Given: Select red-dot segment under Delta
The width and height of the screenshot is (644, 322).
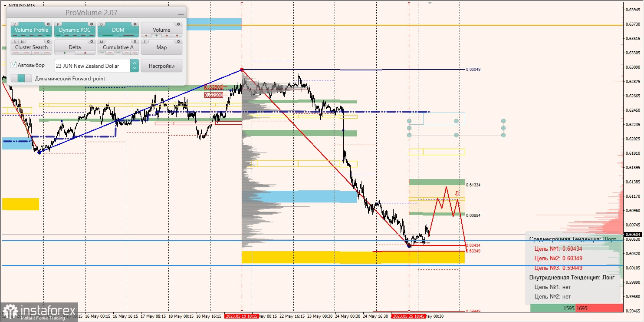Looking at the screenshot, I should pos(85,53).
